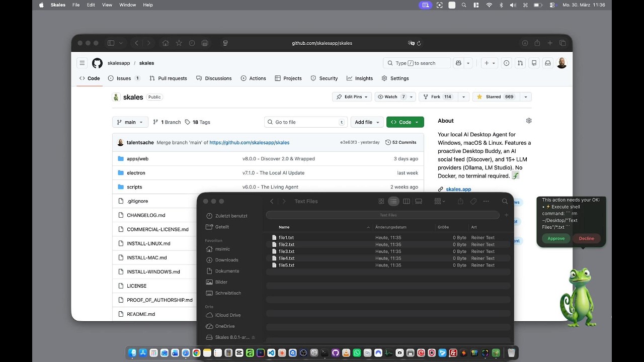Open GitHub notifications inbox icon
This screenshot has width=644, height=362.
[548, 63]
